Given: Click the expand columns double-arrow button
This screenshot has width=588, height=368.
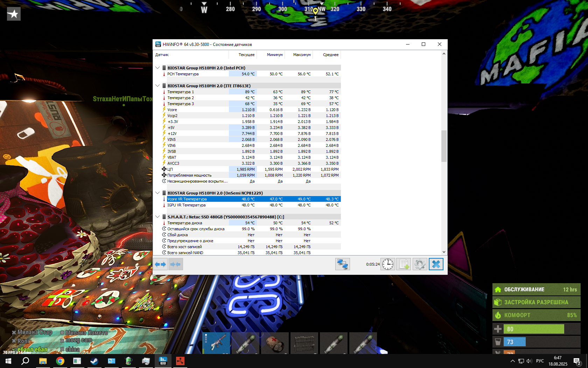Looking at the screenshot, I should (x=161, y=264).
